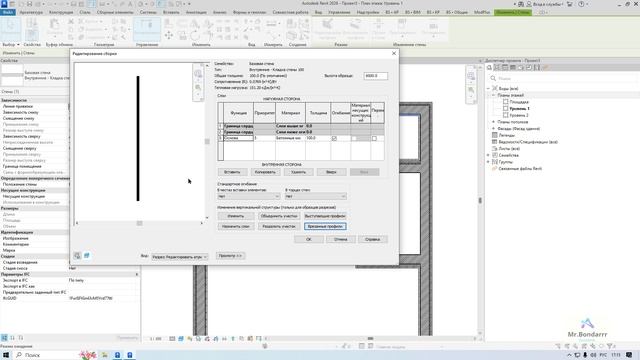Click the Schedules icon in Project Browser
This screenshot has height=360, width=640.
pyautogui.click(x=495, y=142)
